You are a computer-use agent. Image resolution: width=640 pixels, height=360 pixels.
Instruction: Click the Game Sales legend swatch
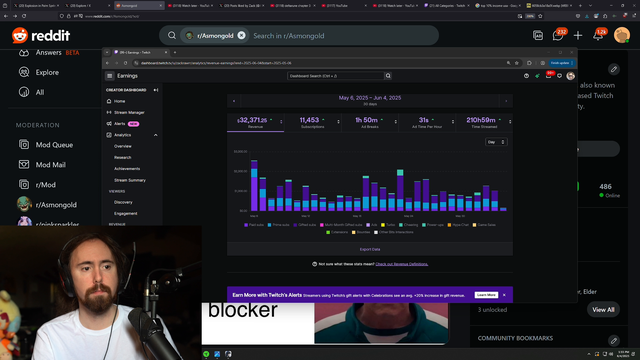474,225
